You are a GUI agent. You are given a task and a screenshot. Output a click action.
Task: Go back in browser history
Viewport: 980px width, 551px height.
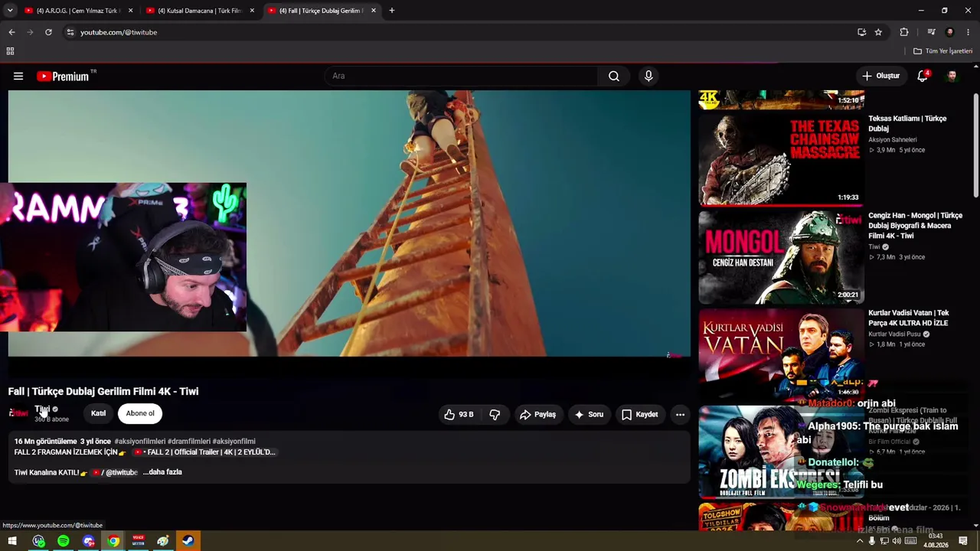(x=11, y=32)
